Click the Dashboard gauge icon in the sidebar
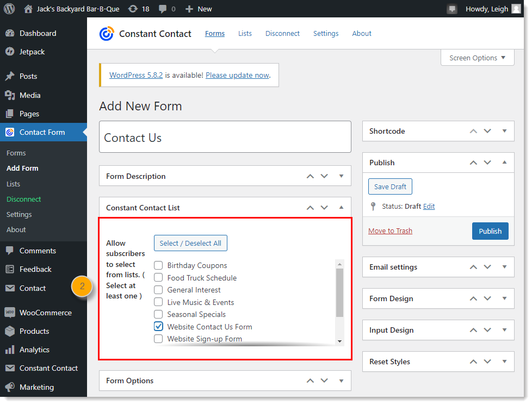The height and width of the screenshot is (405, 532). [10, 33]
